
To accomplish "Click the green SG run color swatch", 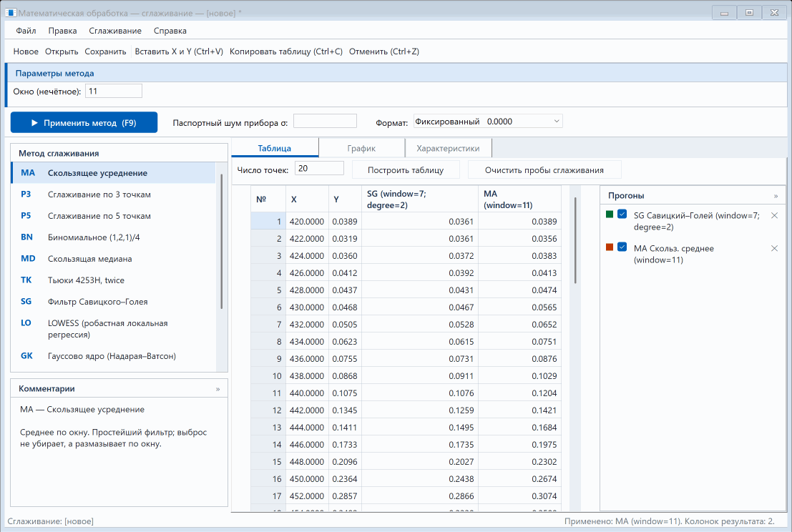I will click(610, 215).
